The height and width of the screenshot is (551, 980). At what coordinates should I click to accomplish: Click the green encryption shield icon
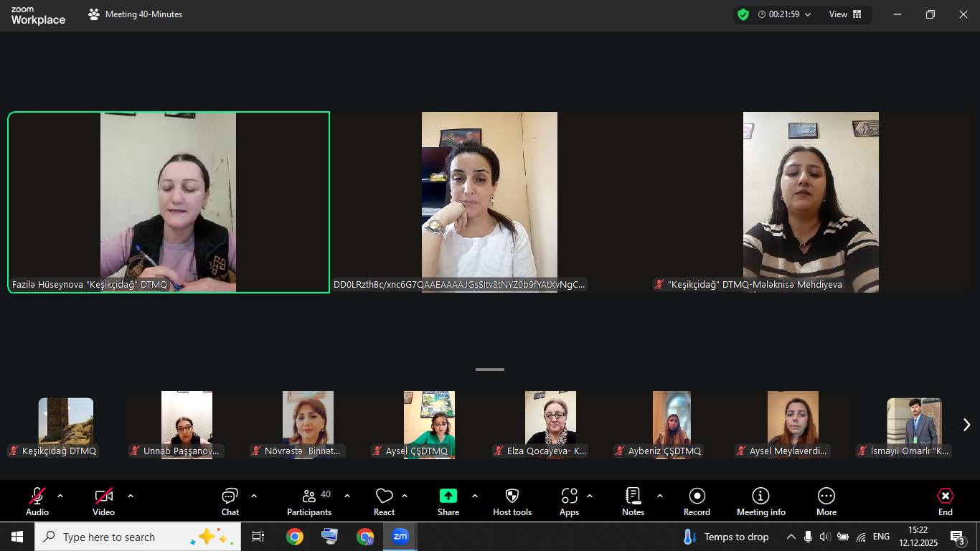point(743,14)
